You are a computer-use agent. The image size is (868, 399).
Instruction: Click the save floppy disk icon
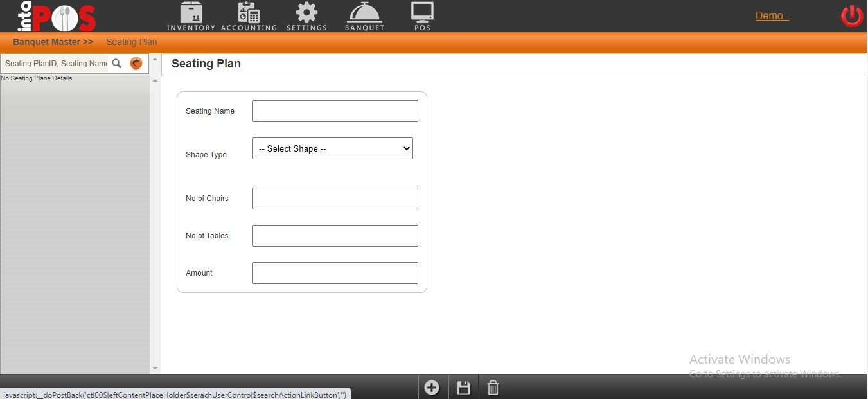(463, 387)
